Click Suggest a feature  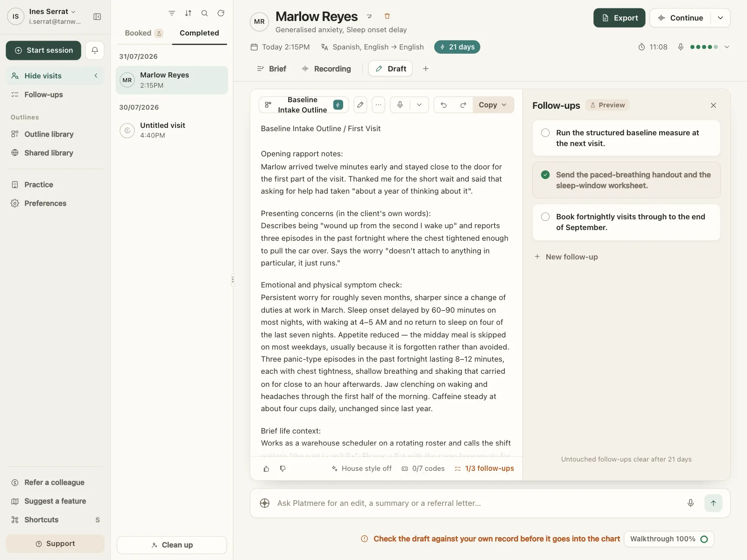55,501
